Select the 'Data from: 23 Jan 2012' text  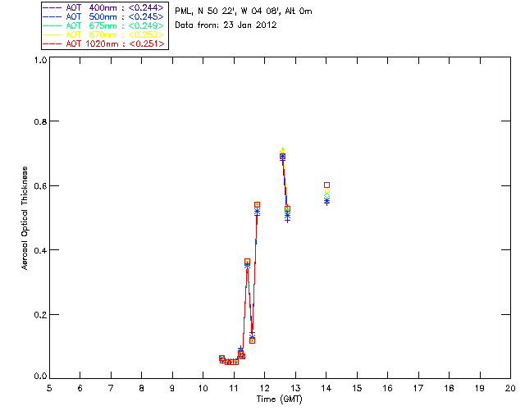click(226, 25)
